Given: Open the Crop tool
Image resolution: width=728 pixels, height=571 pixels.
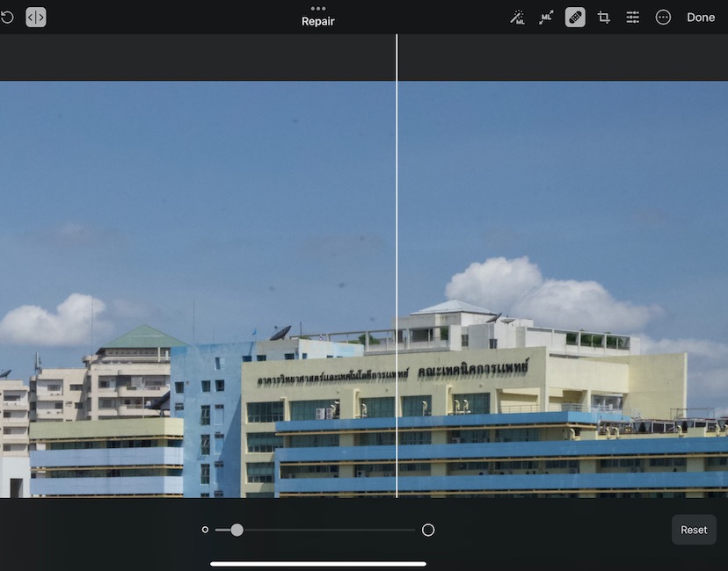Looking at the screenshot, I should point(603,18).
